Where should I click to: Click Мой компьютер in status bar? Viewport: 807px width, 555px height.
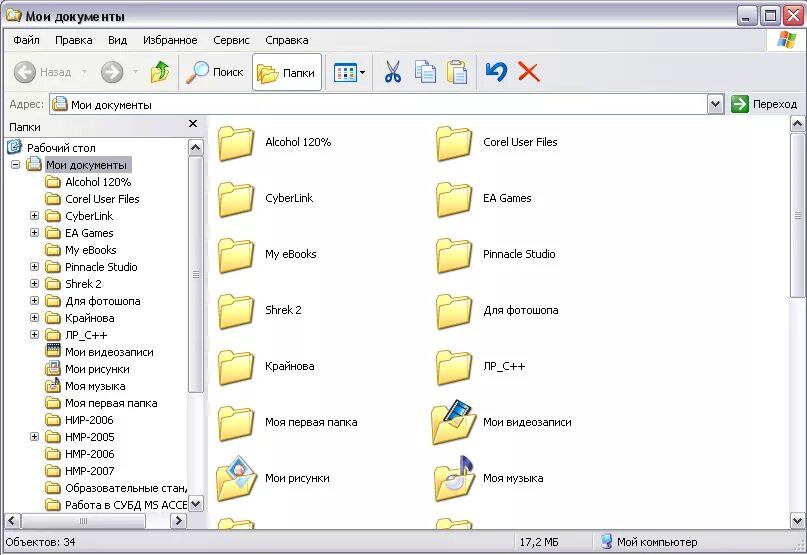649,542
